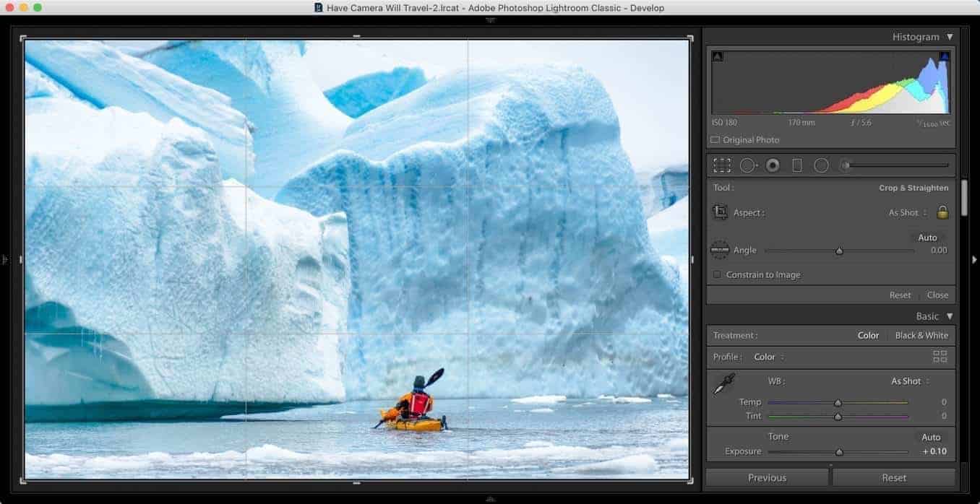Click the lrcat document icon in title
The height and width of the screenshot is (504, 980).
click(319, 8)
